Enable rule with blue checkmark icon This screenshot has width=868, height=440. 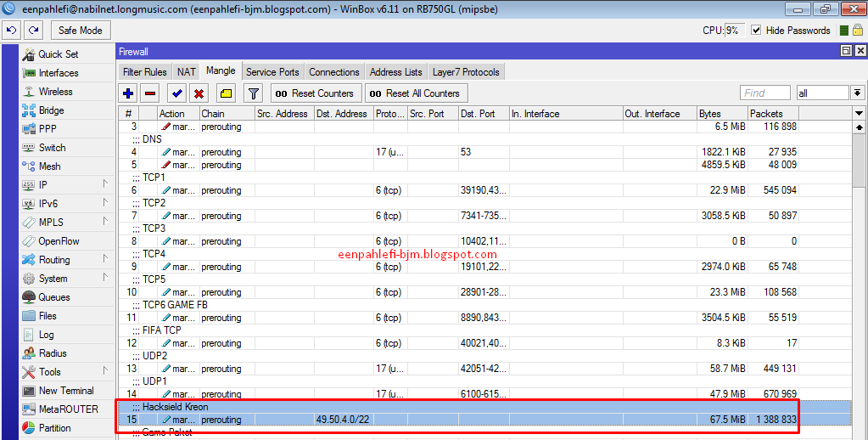click(x=177, y=93)
